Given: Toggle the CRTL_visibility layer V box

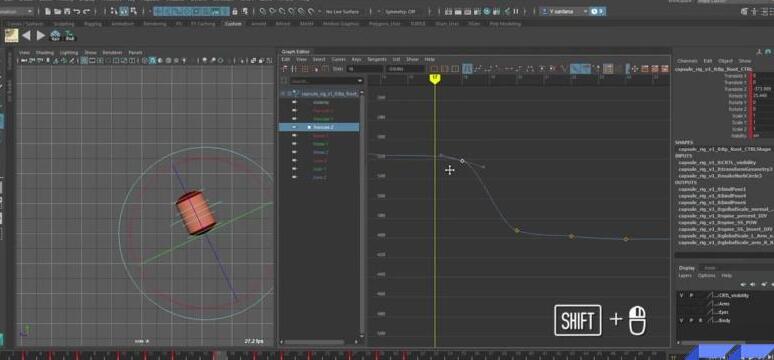Looking at the screenshot, I should click(x=682, y=295).
